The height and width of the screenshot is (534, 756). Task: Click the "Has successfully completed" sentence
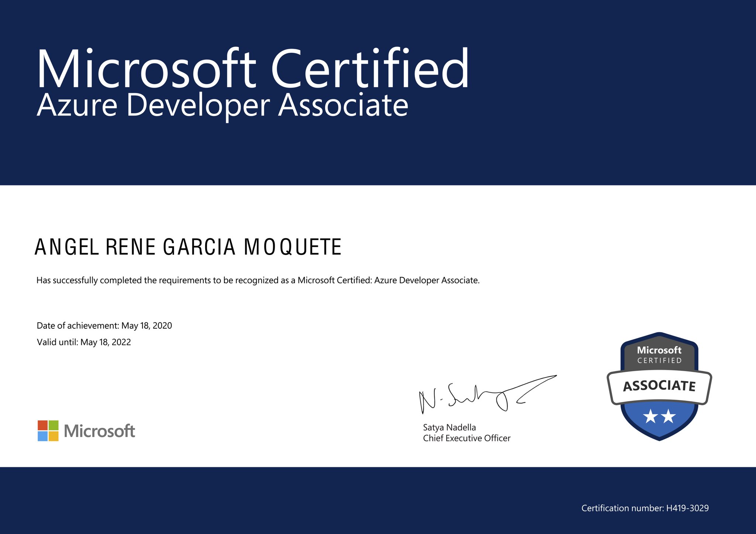point(258,280)
